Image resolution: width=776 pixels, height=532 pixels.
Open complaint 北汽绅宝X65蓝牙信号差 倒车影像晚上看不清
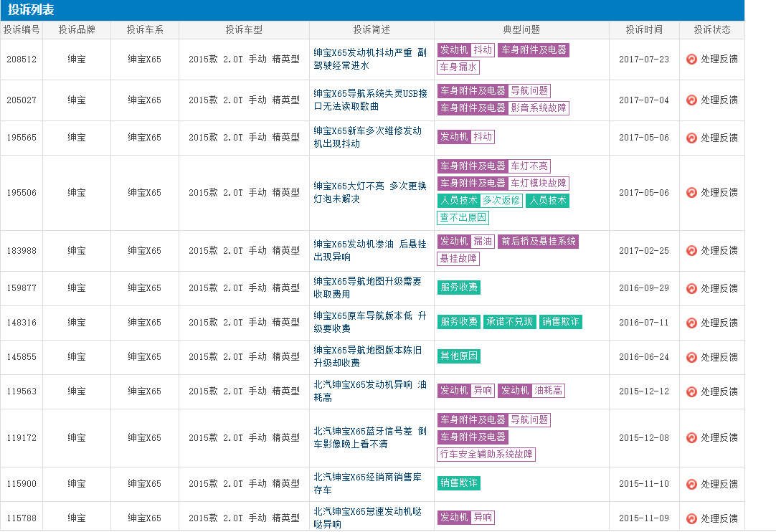pos(370,437)
